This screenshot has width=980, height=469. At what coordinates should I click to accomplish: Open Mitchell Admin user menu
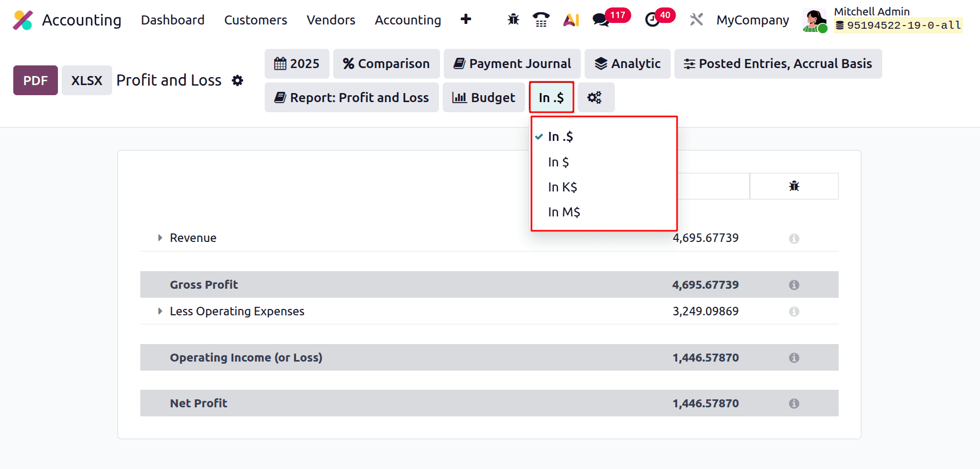[x=883, y=20]
